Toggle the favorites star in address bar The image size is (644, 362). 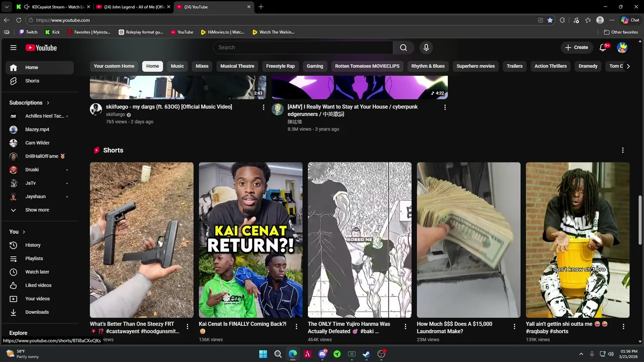pyautogui.click(x=550, y=20)
